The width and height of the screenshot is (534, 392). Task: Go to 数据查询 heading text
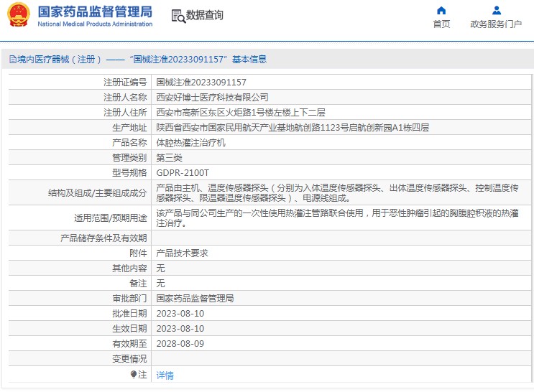(x=205, y=15)
